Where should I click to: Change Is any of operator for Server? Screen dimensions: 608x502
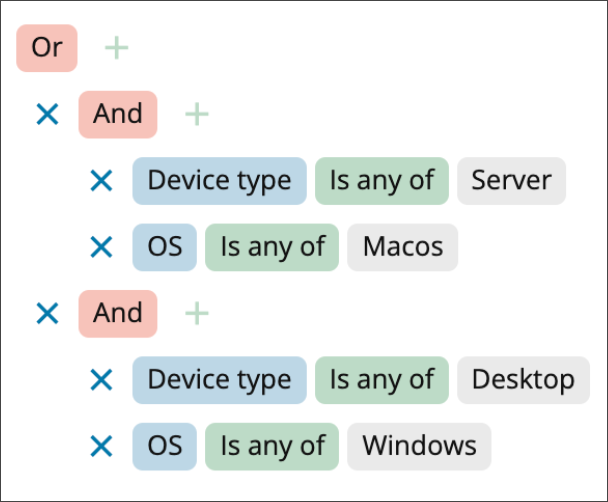(x=382, y=181)
